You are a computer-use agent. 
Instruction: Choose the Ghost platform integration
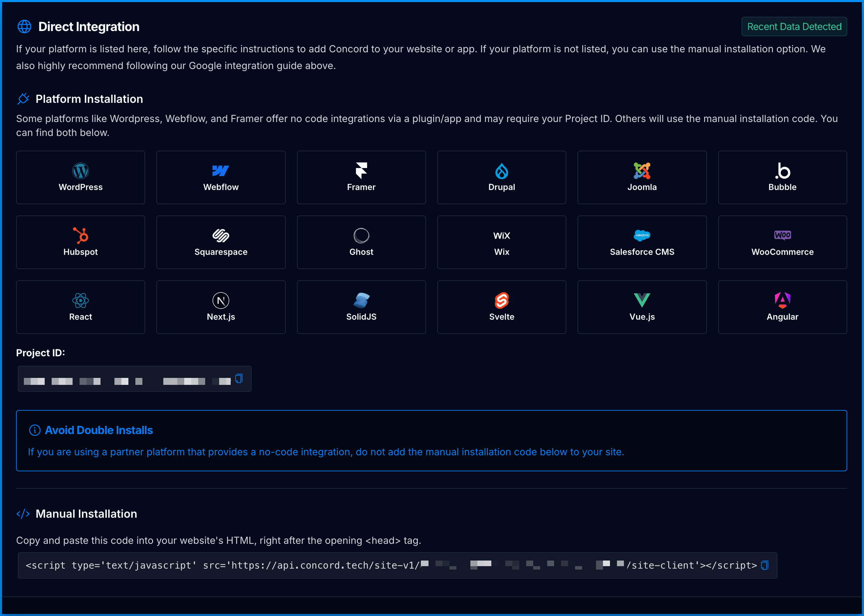click(x=361, y=242)
